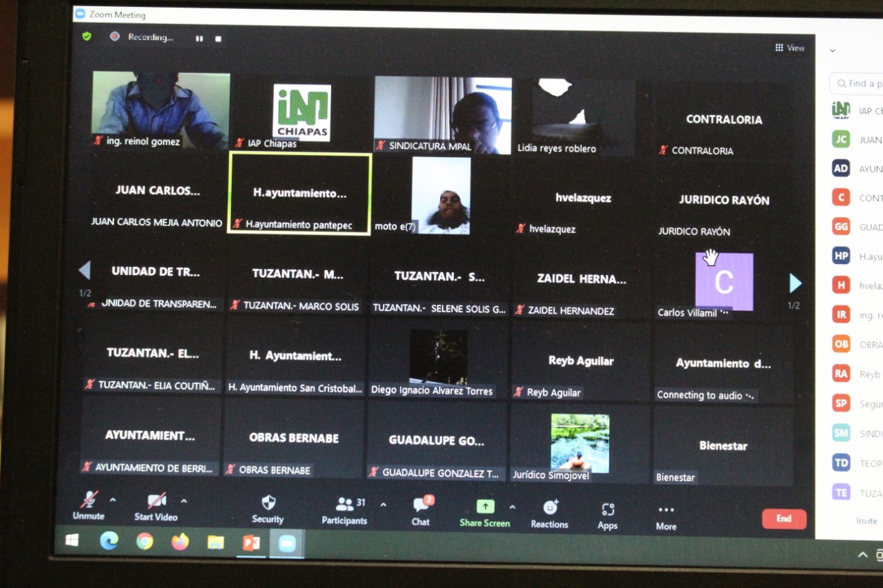Toggle Start Video camera button
Image resolution: width=883 pixels, height=588 pixels.
point(156,507)
